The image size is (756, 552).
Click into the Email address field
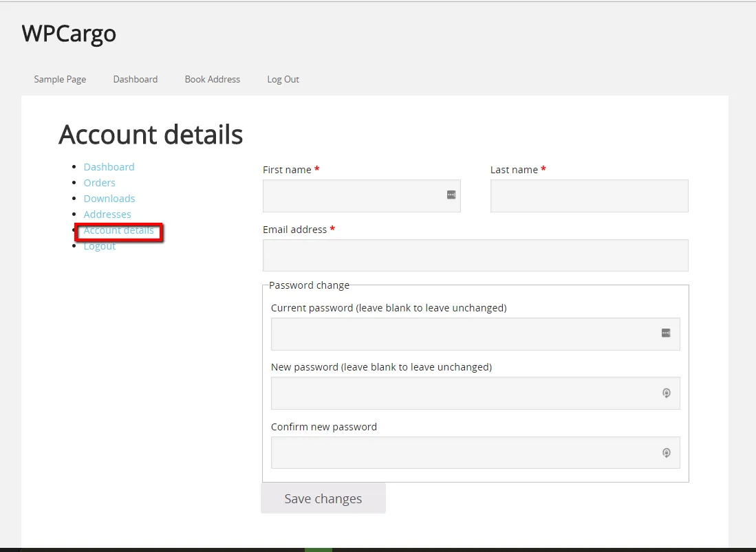pyautogui.click(x=475, y=255)
